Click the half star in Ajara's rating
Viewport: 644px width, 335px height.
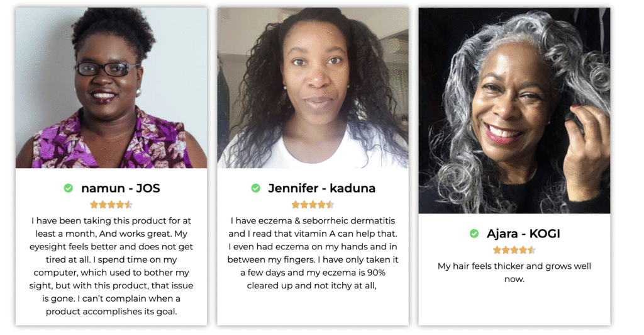(531, 249)
